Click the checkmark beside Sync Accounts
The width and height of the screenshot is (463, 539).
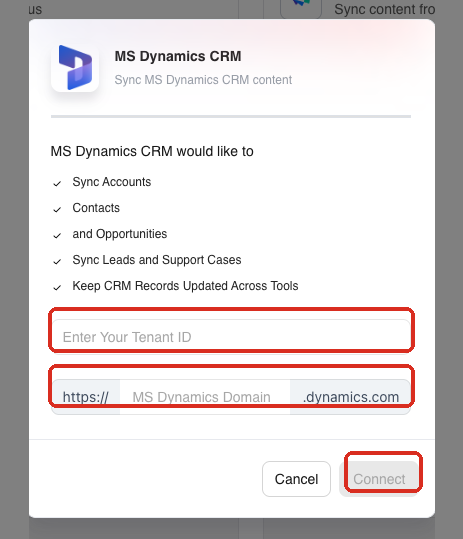click(x=57, y=184)
